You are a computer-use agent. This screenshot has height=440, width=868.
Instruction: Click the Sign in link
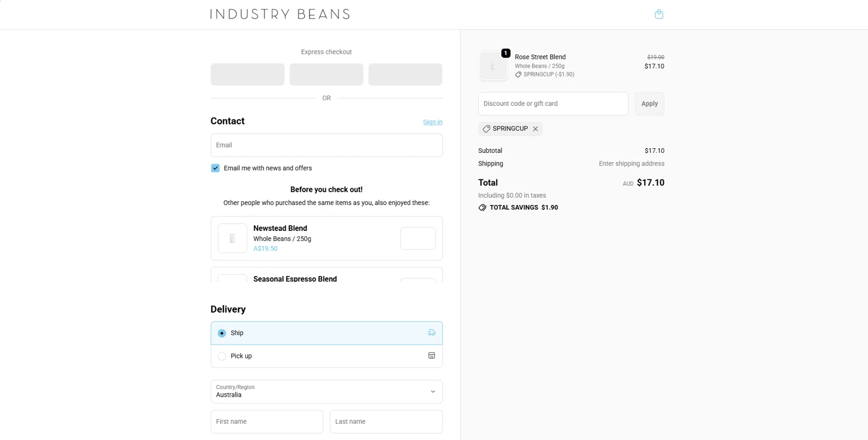[432, 122]
